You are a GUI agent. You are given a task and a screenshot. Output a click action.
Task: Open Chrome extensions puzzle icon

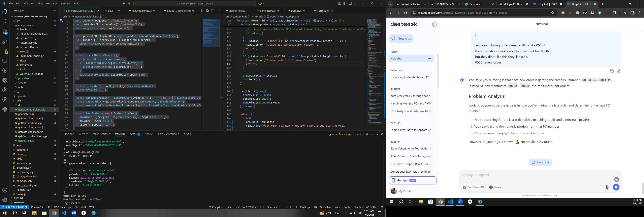pos(614,13)
